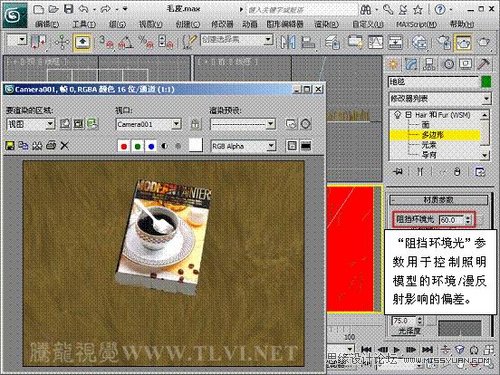The height and width of the screenshot is (375, 500).
Task: Toggle the red channel button
Action: click(x=124, y=146)
